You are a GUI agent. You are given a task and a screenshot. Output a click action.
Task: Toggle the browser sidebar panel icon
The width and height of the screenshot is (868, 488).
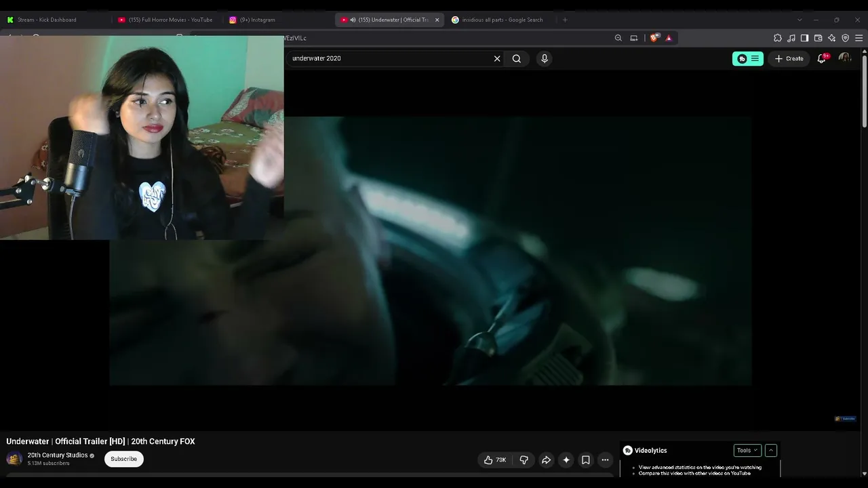pyautogui.click(x=805, y=38)
